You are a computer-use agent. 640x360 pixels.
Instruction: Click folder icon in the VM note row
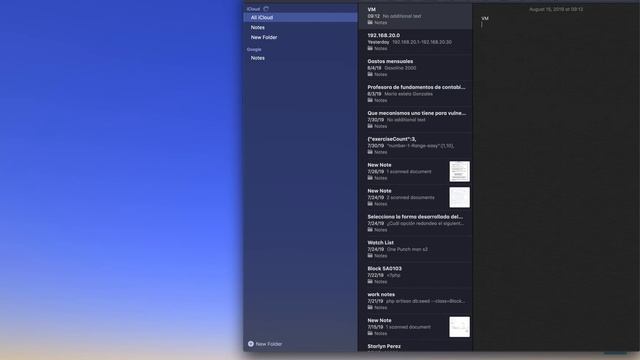coord(370,22)
